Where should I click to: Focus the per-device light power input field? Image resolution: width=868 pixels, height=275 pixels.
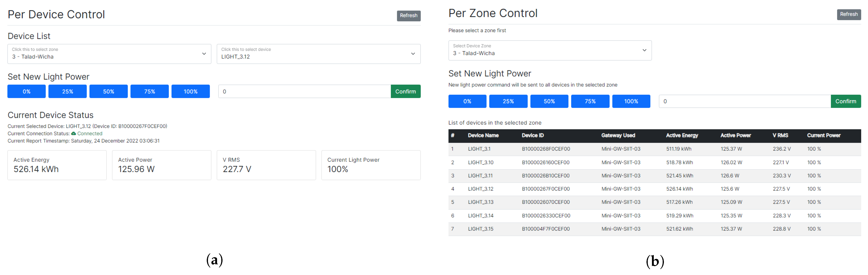pyautogui.click(x=304, y=91)
